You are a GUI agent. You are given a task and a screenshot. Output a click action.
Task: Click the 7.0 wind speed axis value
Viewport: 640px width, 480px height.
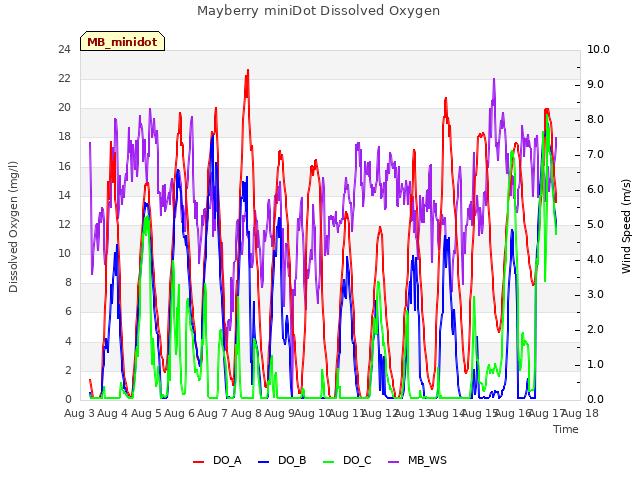click(595, 155)
